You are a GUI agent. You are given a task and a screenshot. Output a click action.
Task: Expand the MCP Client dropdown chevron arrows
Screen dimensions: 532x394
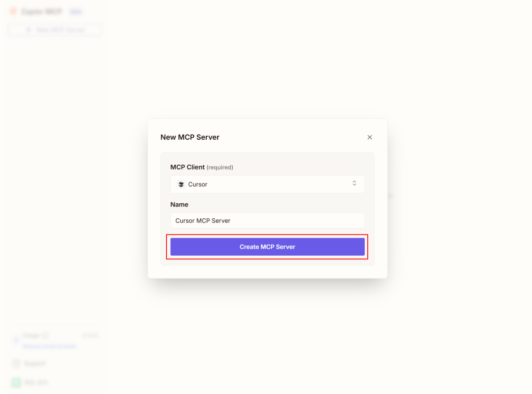[354, 183]
